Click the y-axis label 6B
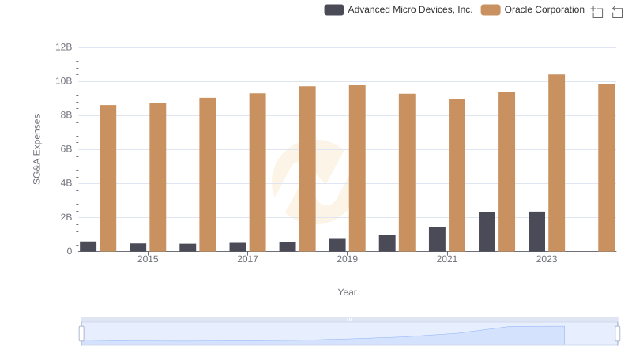632x364 pixels. click(66, 149)
